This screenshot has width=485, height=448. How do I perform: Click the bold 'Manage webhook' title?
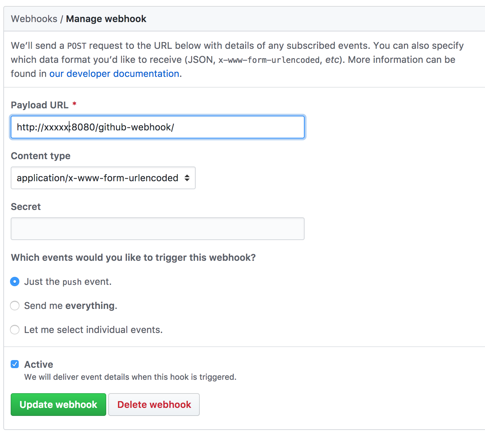coord(106,19)
